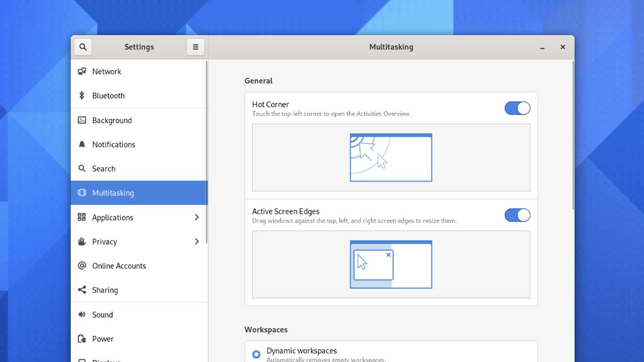Expand the Privacy submenu chevron
Image resolution: width=644 pixels, height=362 pixels.
(x=197, y=241)
